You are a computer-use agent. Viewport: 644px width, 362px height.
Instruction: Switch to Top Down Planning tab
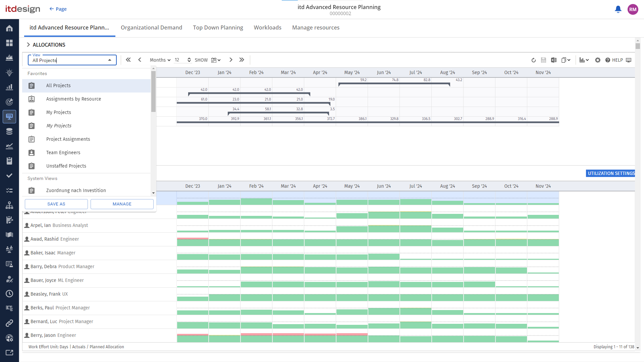click(218, 27)
